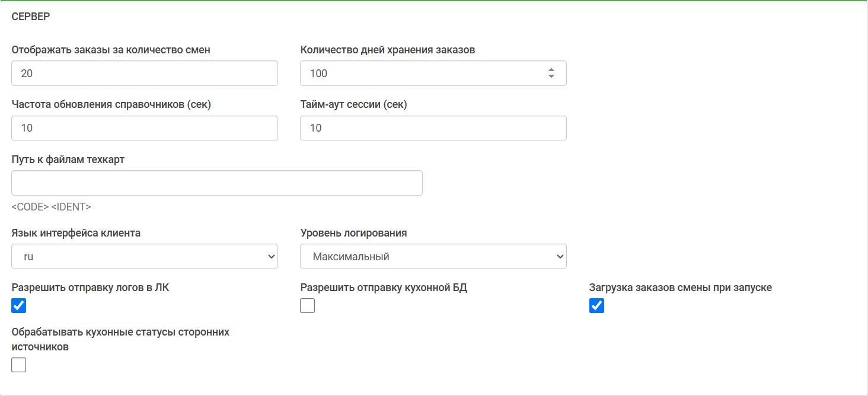Enable sending kitchen database checkbox

307,306
